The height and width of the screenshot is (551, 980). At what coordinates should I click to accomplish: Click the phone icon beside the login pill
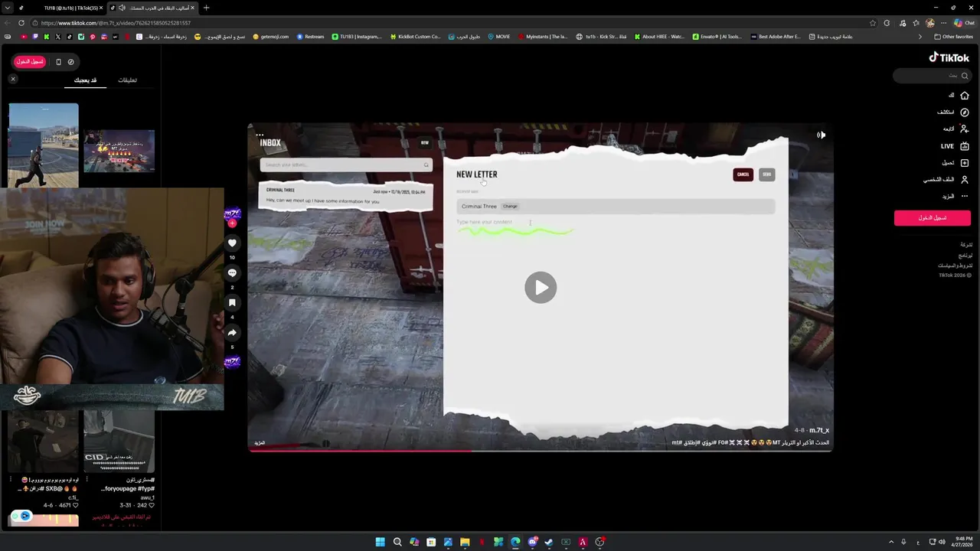tap(58, 62)
